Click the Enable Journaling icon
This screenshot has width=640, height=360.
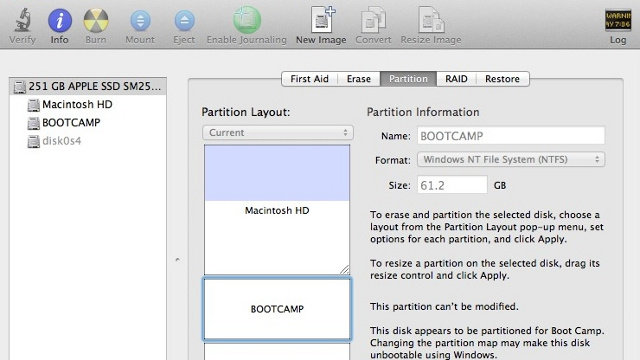(x=247, y=20)
